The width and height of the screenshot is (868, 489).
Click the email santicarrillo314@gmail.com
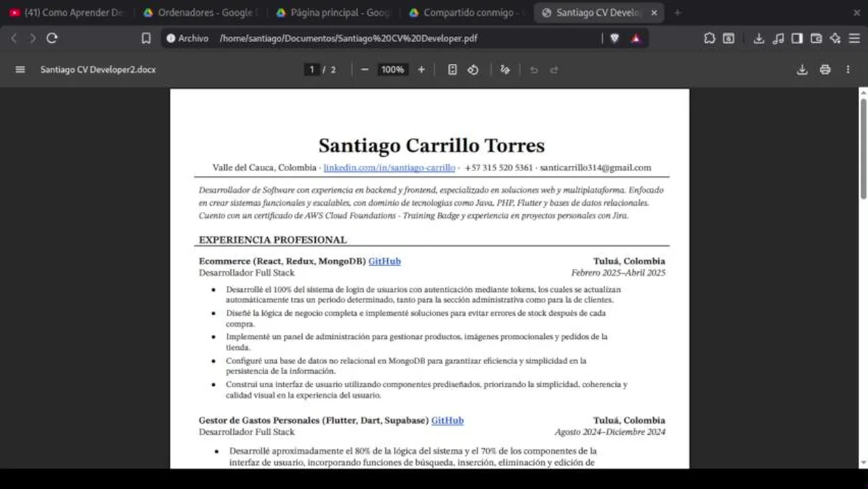596,168
